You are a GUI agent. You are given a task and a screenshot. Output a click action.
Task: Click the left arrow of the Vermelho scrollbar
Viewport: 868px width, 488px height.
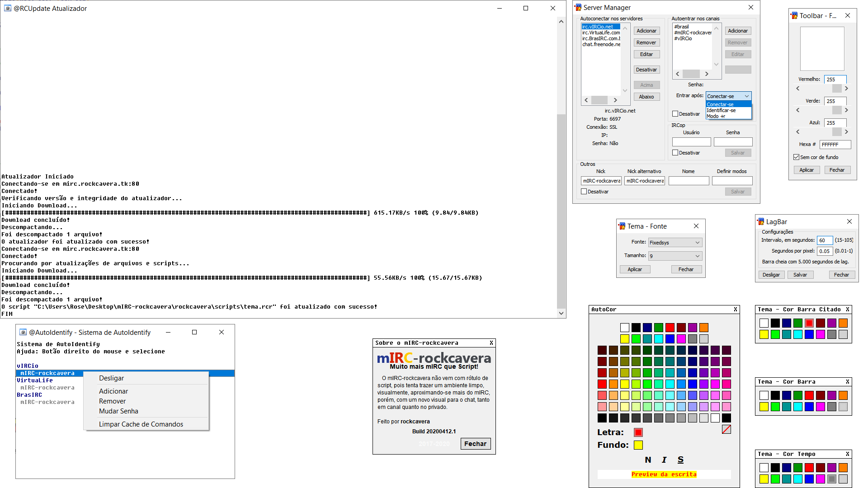(x=798, y=89)
